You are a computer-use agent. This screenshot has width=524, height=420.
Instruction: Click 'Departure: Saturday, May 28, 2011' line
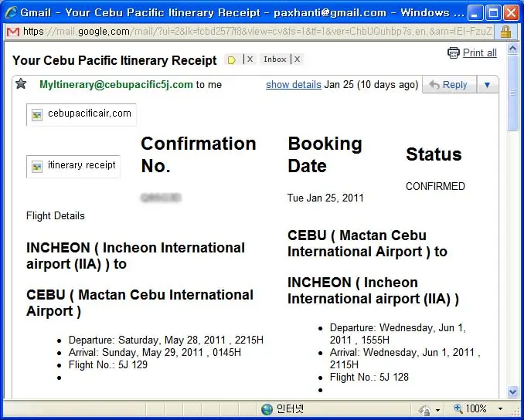[x=165, y=340]
